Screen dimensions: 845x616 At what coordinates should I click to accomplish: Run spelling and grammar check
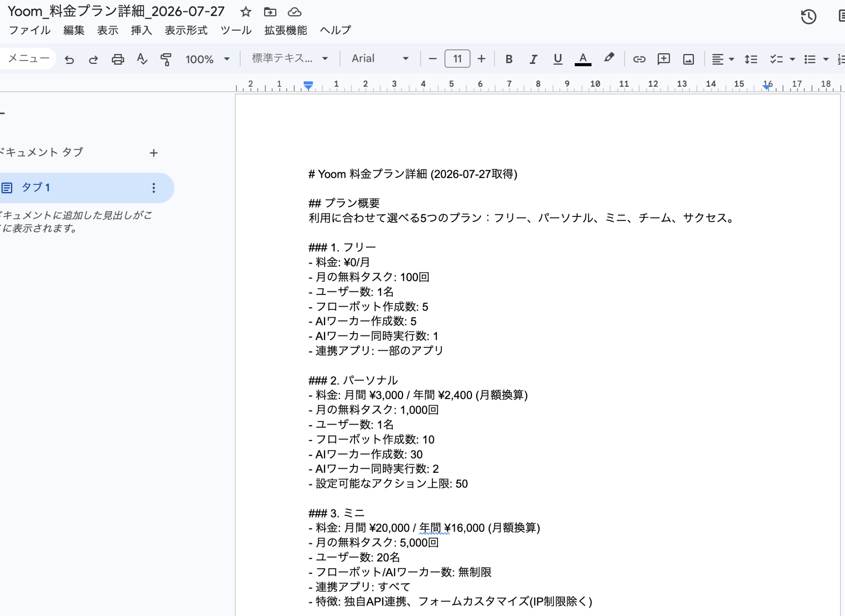tap(142, 59)
